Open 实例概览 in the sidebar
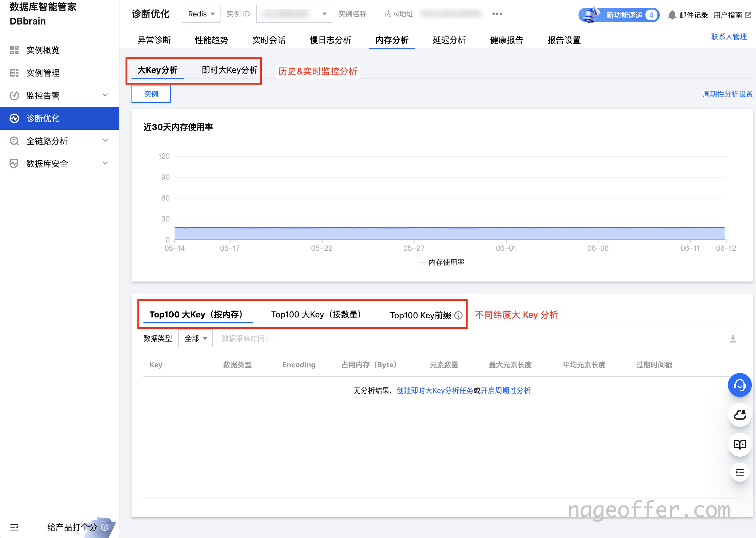Image resolution: width=756 pixels, height=538 pixels. pos(43,50)
